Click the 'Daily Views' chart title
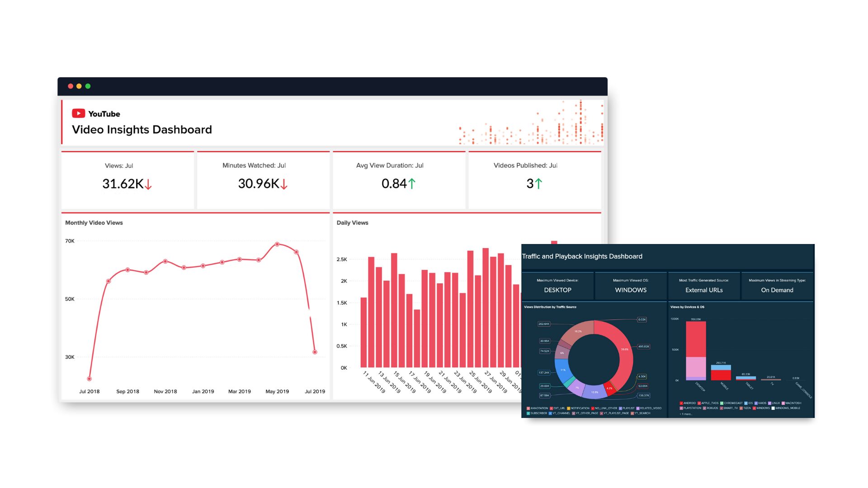868x488 pixels. (352, 223)
